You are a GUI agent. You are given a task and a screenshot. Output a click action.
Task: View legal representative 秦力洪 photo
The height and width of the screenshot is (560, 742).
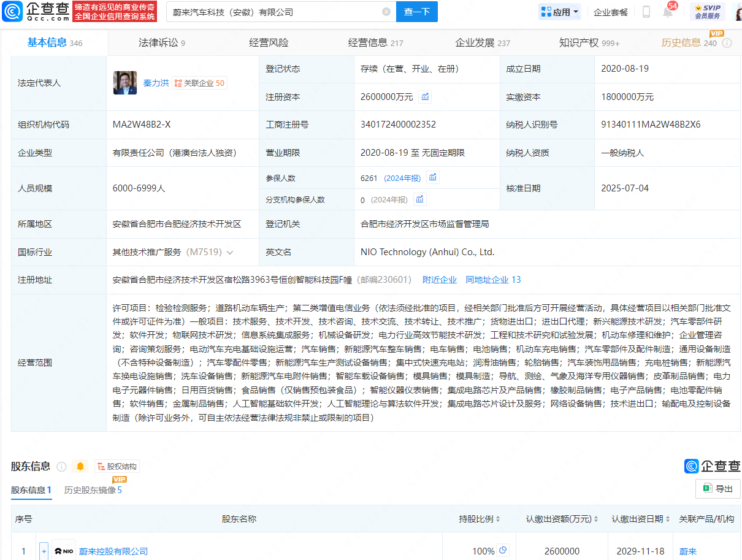[125, 83]
